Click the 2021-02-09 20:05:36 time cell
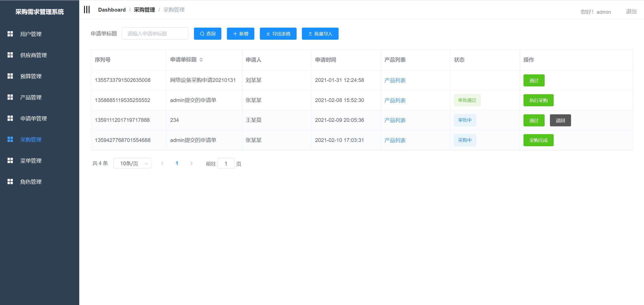 tap(339, 120)
